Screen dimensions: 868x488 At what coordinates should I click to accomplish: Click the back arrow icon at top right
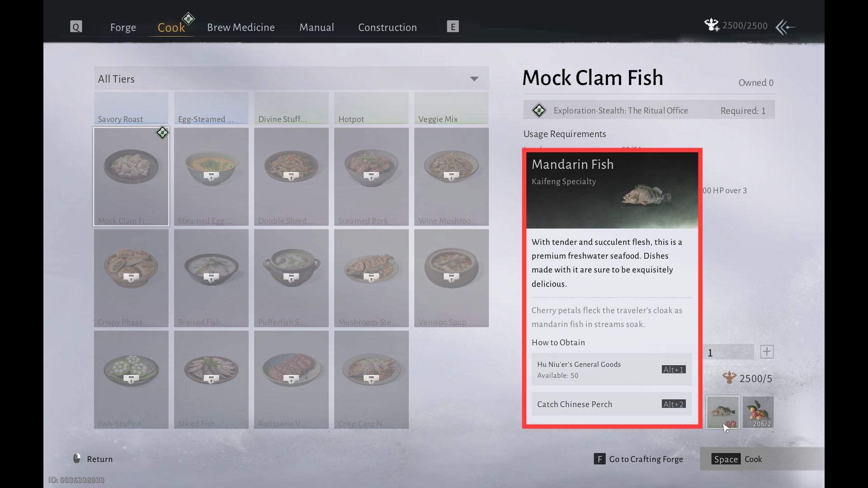[x=786, y=27]
